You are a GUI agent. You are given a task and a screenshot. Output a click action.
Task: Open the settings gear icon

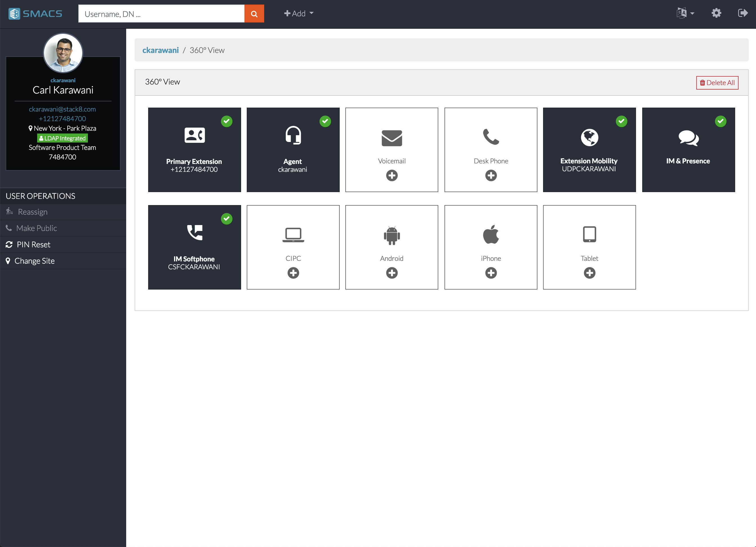coord(716,13)
